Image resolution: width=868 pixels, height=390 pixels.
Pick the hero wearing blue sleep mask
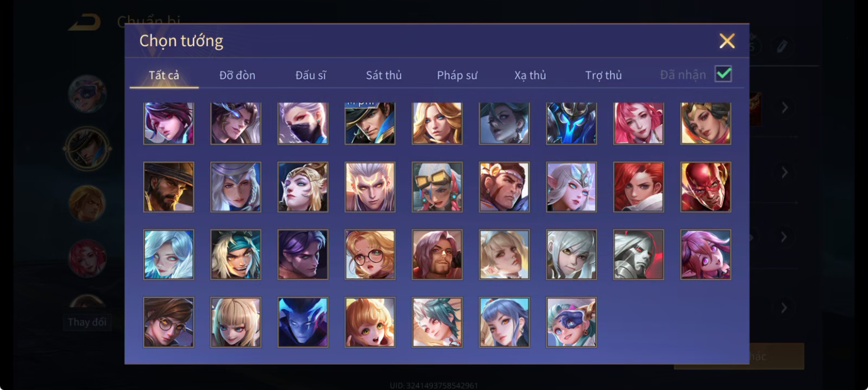coord(571,322)
